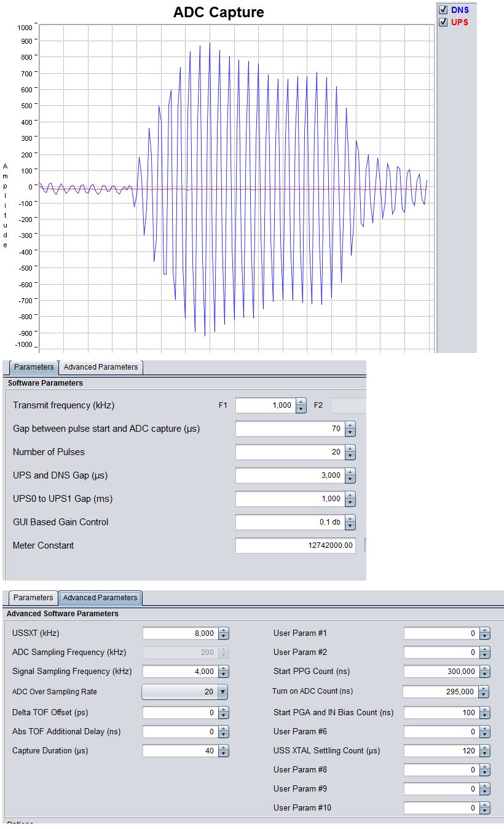Viewport: 504px width, 829px height.
Task: Click the USSXT (kHz) field
Action: pyautogui.click(x=180, y=633)
